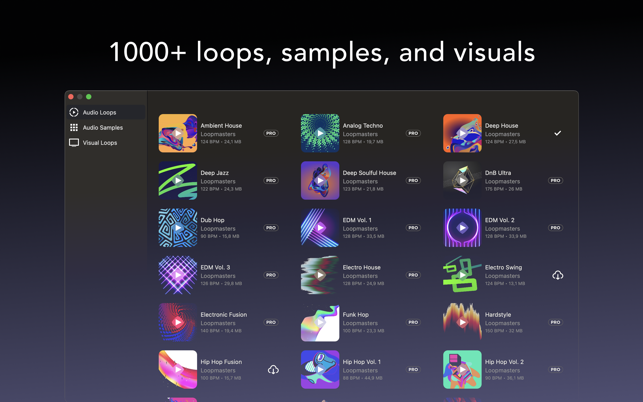Open the Audio Loops sidebar section
This screenshot has height=402, width=643.
pos(106,112)
